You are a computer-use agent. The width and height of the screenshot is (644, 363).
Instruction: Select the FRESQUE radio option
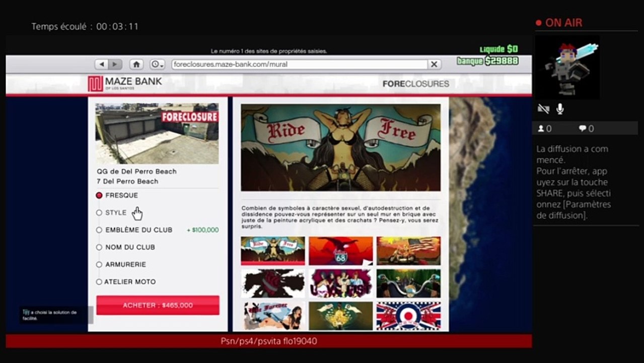coord(99,195)
